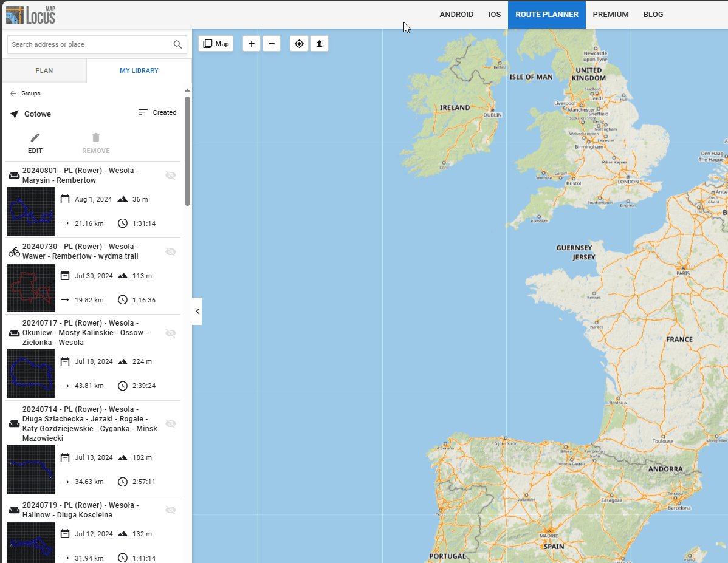Click the search address or place field

pos(88,44)
